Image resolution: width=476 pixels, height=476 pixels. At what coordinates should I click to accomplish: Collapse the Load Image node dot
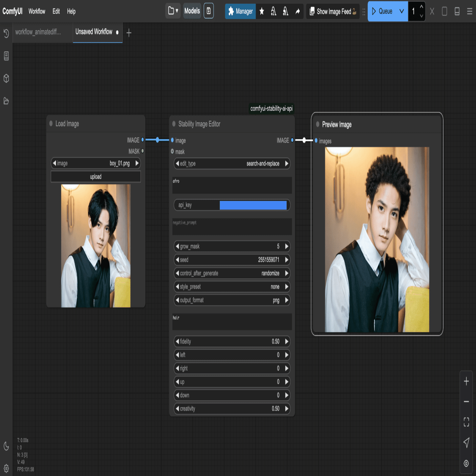coord(51,124)
